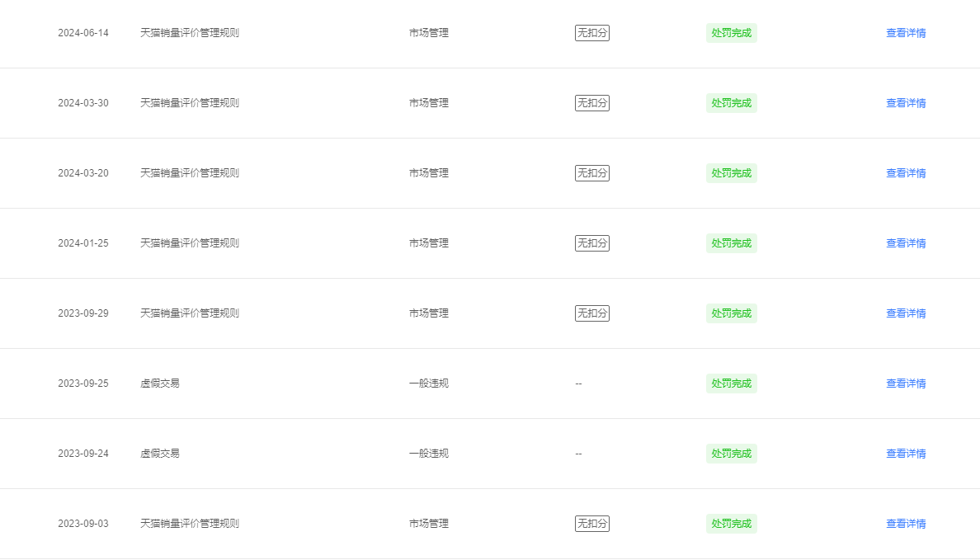The height and width of the screenshot is (560, 980).
Task: Click the 处罚完成 status on 2024-06-14 row
Action: coord(731,33)
